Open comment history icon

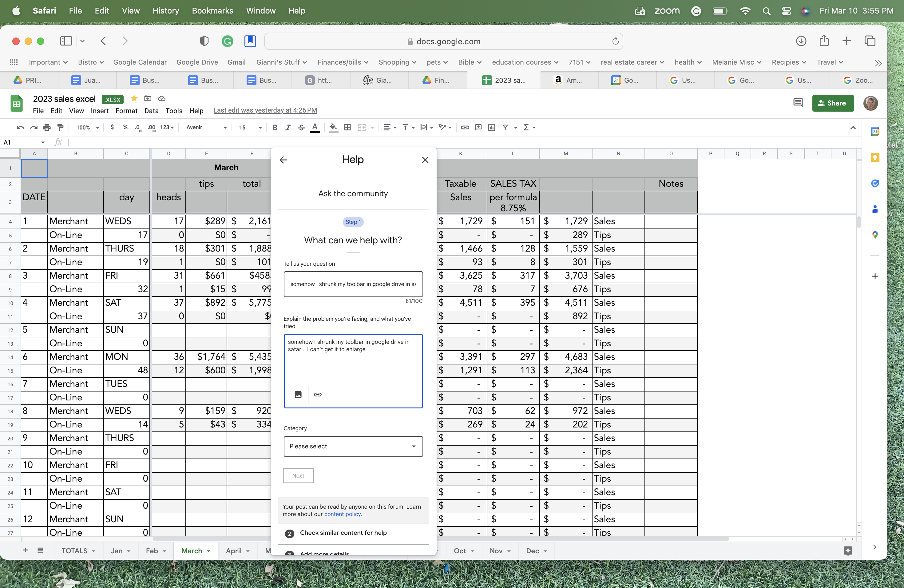click(x=798, y=103)
